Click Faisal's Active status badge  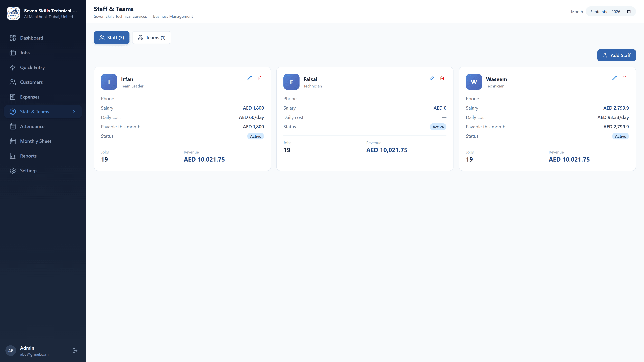(x=438, y=127)
